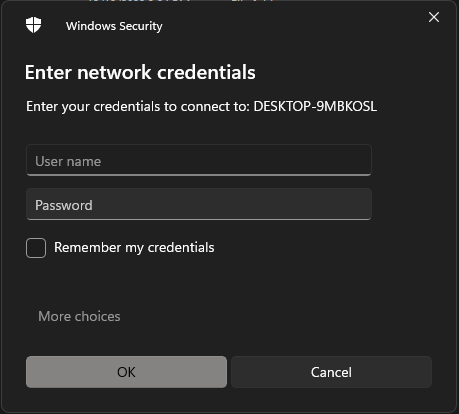
Task: Tick the Remember my credentials checkbox
Action: click(36, 248)
